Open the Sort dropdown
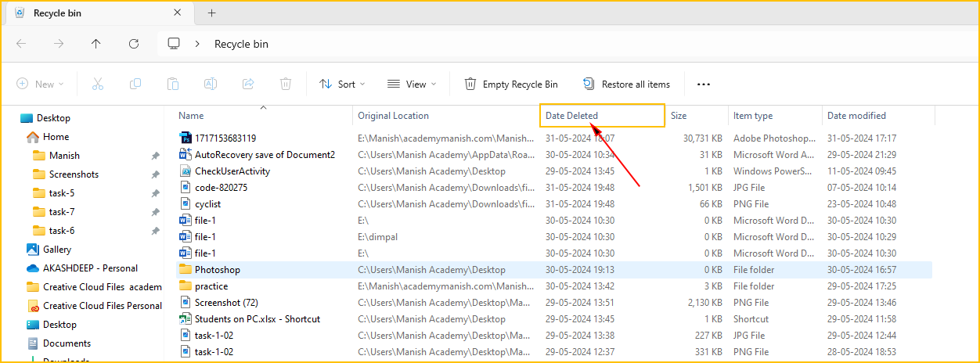Viewport: 980px width, 363px height. (x=342, y=84)
